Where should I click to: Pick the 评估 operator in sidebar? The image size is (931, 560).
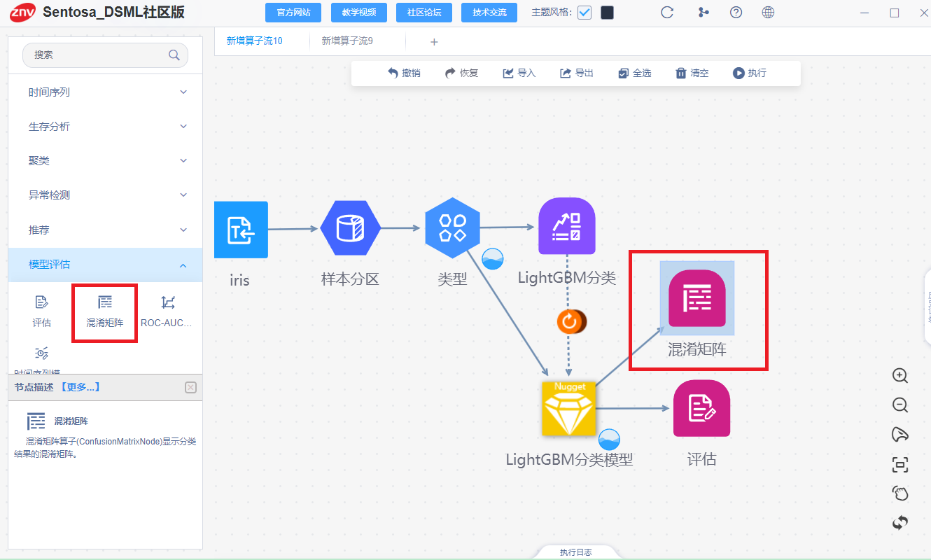pyautogui.click(x=41, y=311)
